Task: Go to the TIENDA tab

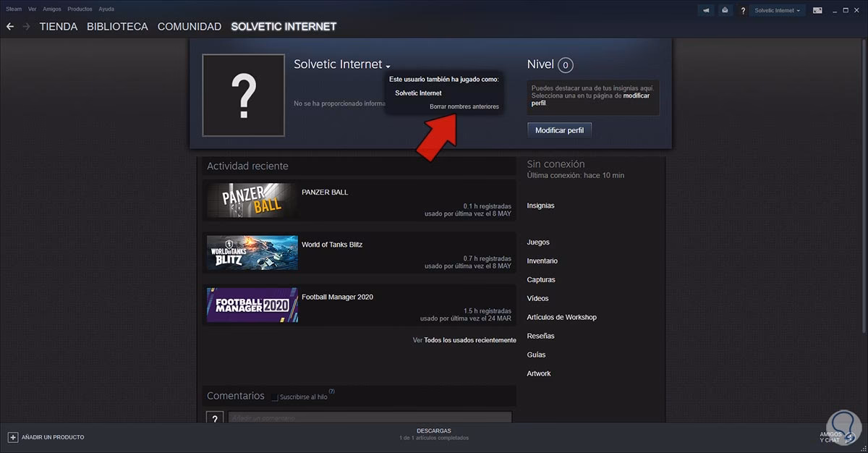Action: 59,27
